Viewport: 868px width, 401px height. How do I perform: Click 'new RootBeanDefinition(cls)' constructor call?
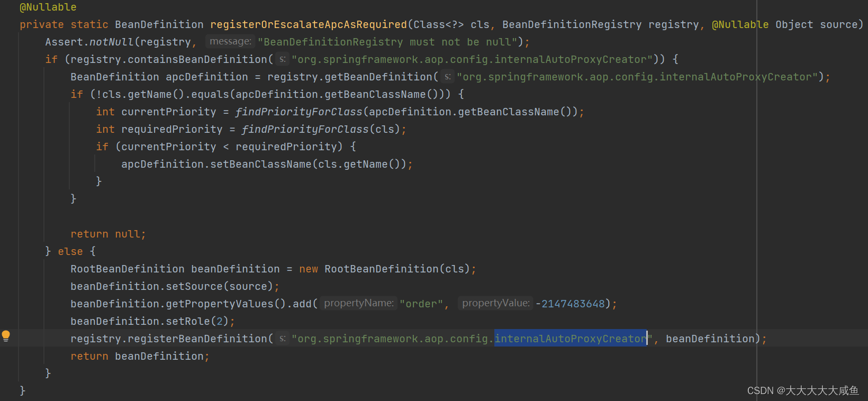click(x=385, y=269)
